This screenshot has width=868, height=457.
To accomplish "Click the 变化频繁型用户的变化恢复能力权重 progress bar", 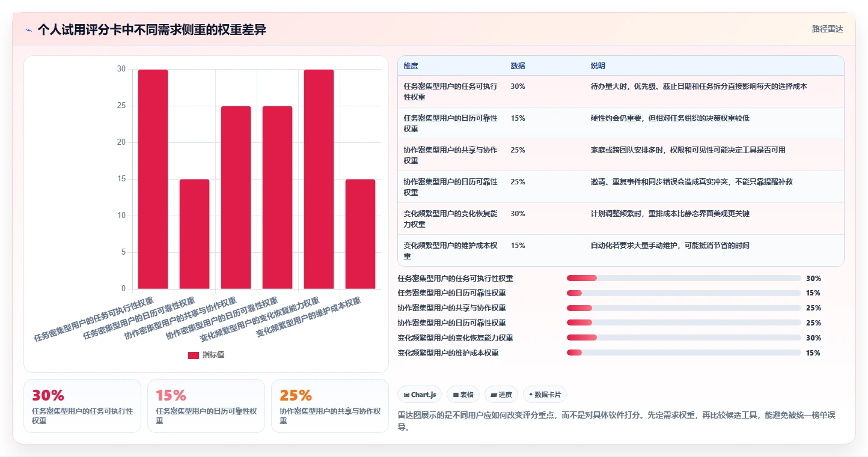I will point(684,338).
